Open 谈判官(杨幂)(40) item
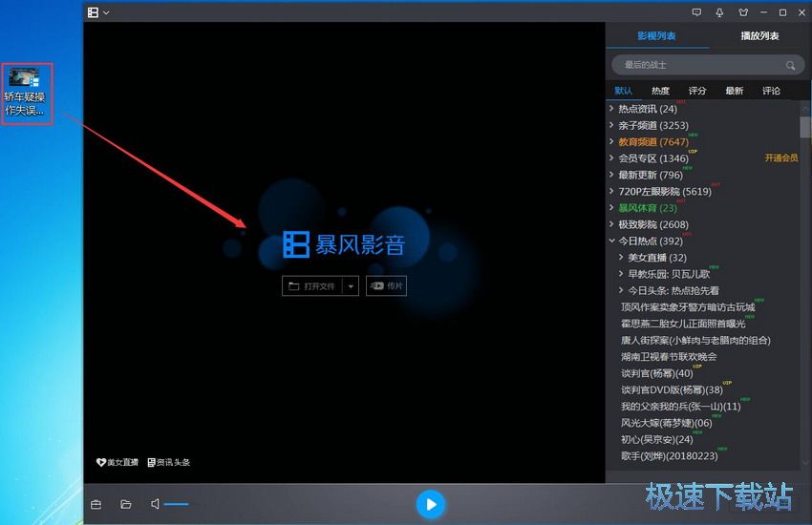This screenshot has width=812, height=525. 656,373
